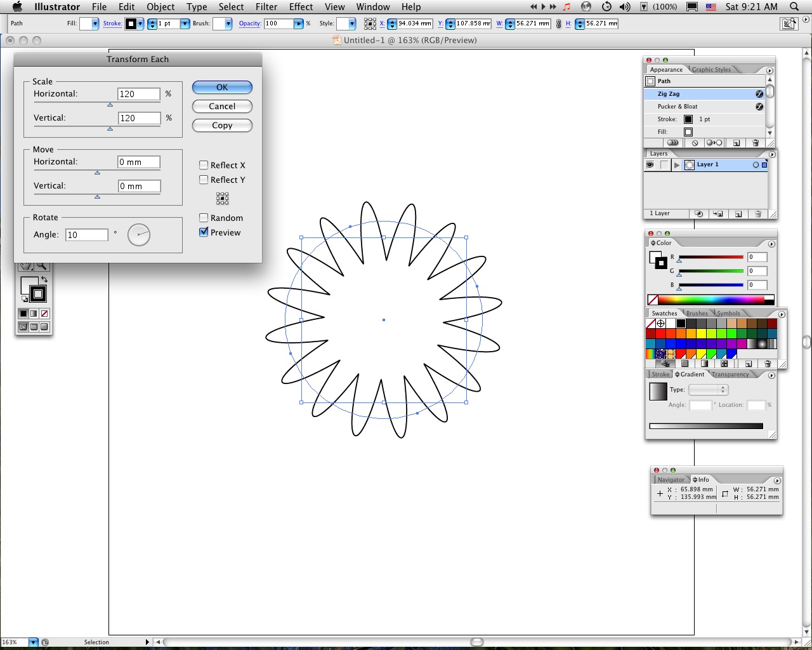Enable the Random checkbox

tap(204, 218)
